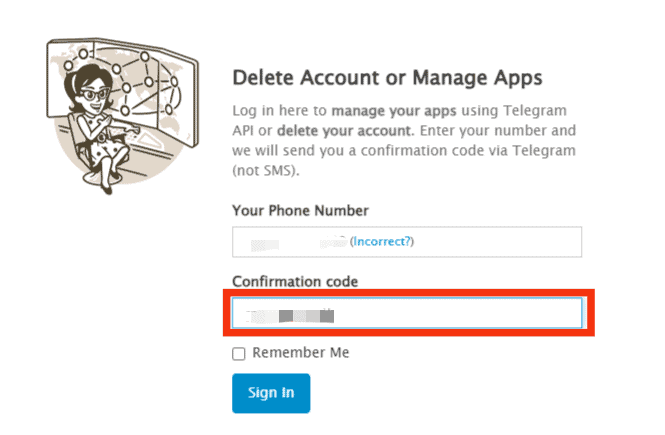This screenshot has height=435, width=665.
Task: Tick the Remember Me checkbox
Action: (239, 354)
